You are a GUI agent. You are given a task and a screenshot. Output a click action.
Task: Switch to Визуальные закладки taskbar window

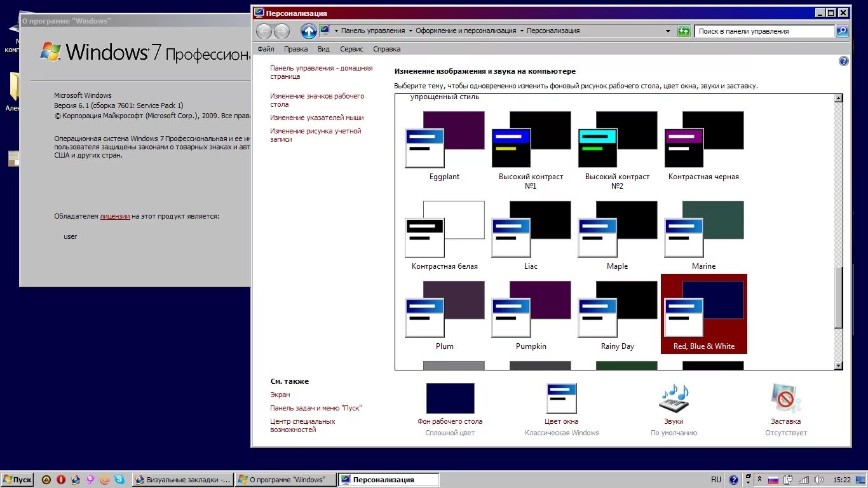[182, 480]
